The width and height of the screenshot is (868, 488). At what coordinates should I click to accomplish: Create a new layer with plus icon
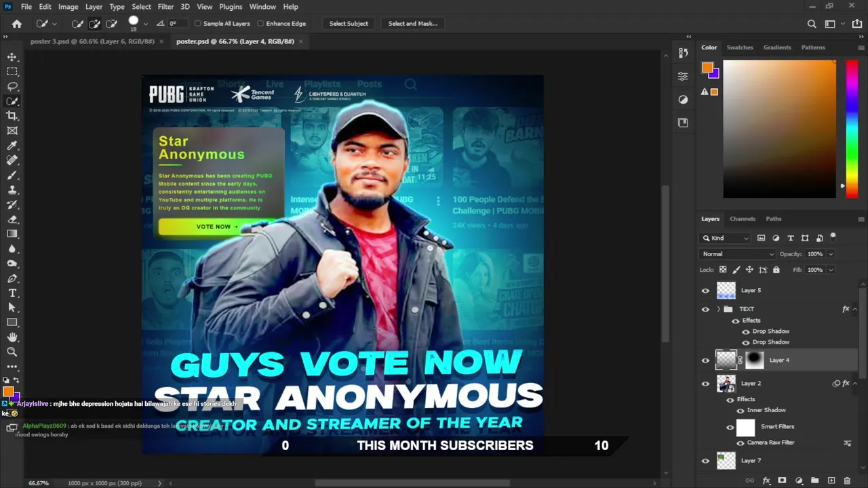point(831,481)
